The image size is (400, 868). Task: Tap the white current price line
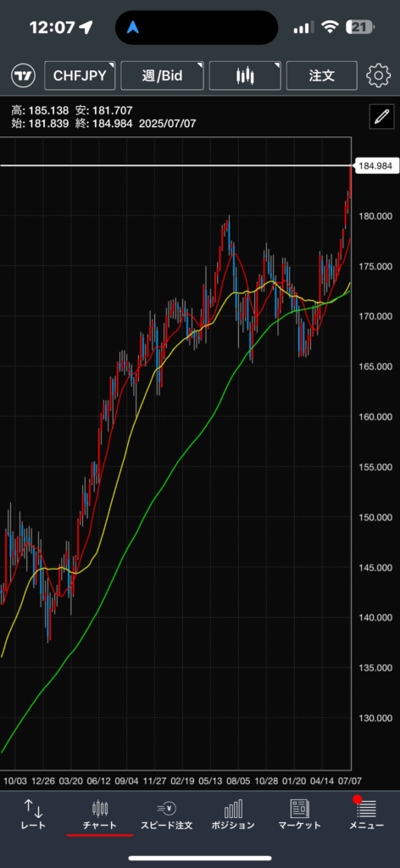(176, 165)
